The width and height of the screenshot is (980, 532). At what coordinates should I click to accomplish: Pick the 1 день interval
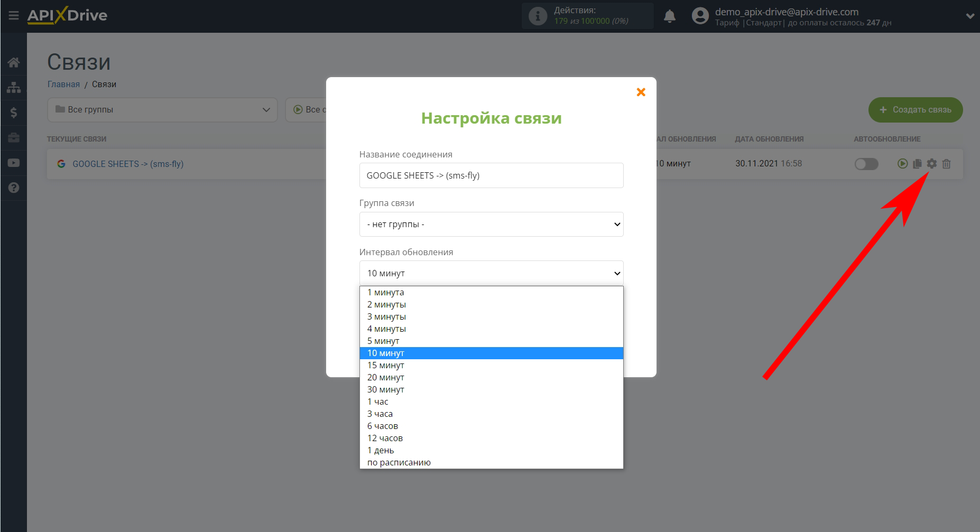491,450
